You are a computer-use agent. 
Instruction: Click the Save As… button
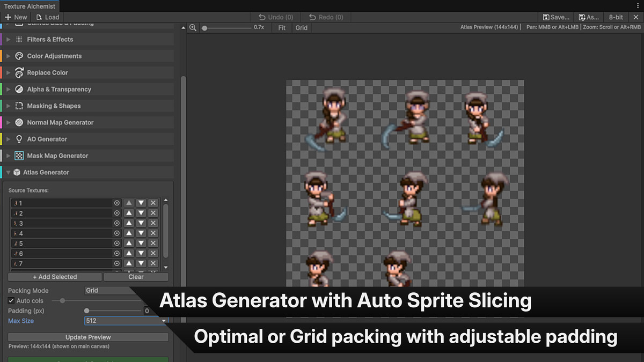point(589,17)
